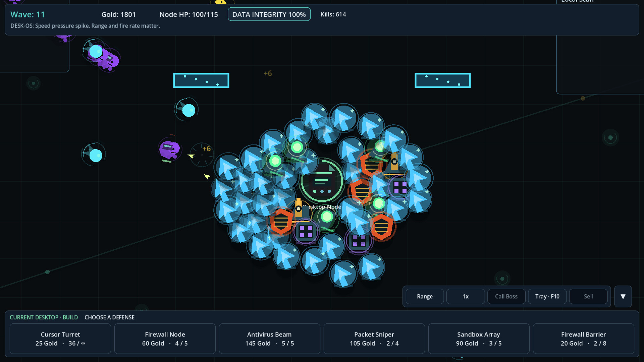Click the Call Boss button

pyautogui.click(x=506, y=296)
